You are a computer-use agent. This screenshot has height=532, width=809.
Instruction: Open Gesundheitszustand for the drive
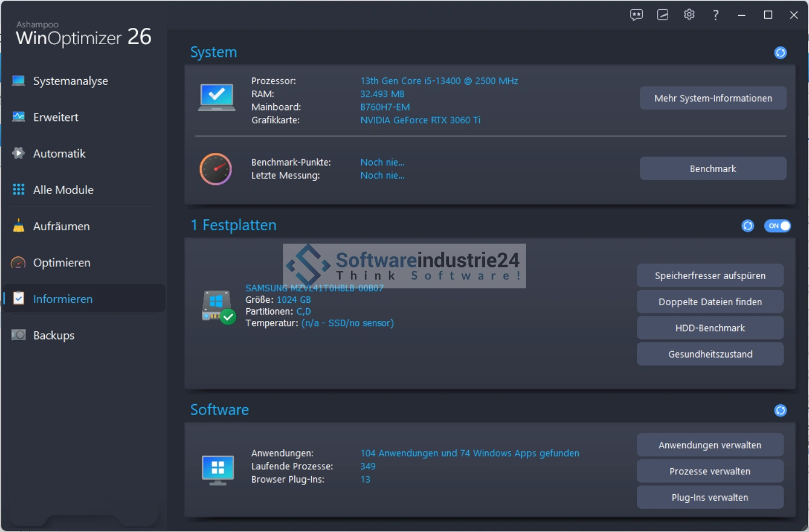click(x=710, y=354)
